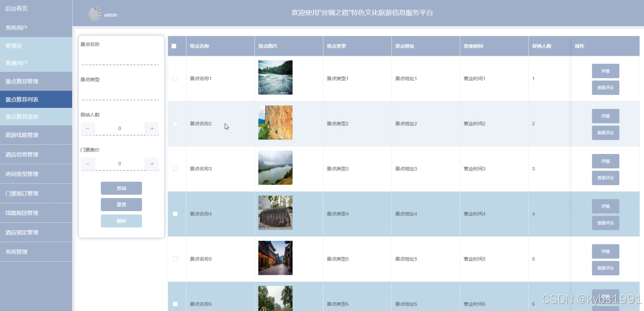This screenshot has width=644, height=311.
Task: Click the admin username label
Action: coord(111,15)
